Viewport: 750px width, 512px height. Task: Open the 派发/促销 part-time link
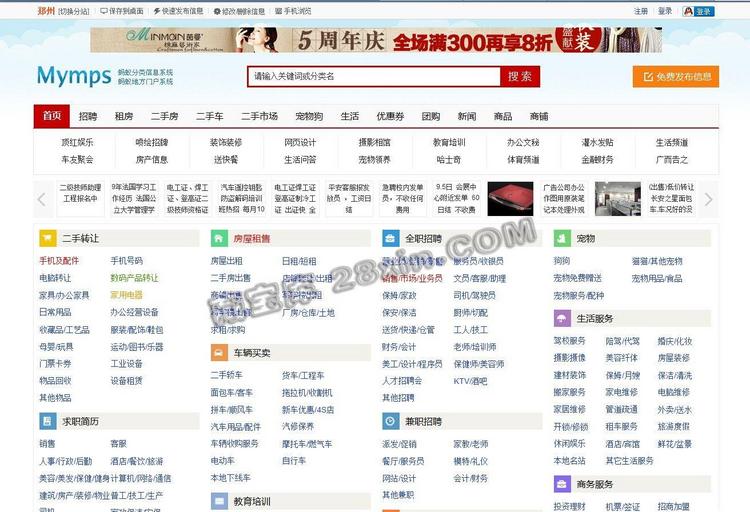(x=399, y=444)
